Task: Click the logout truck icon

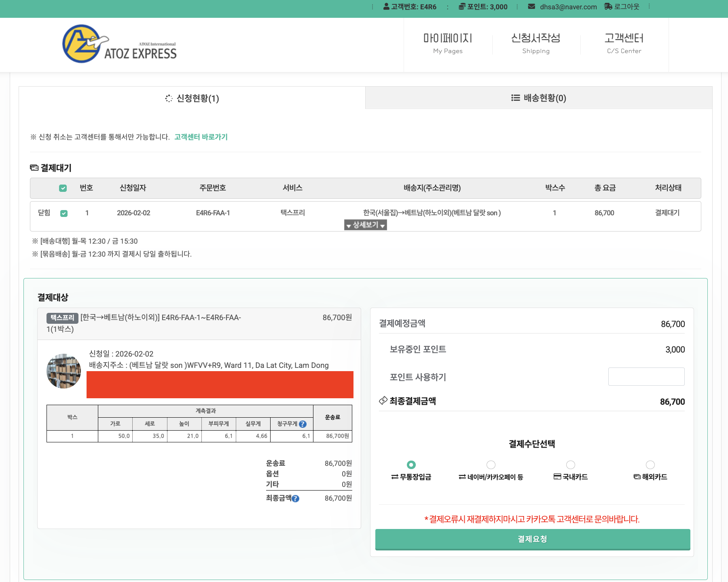Action: click(x=608, y=6)
